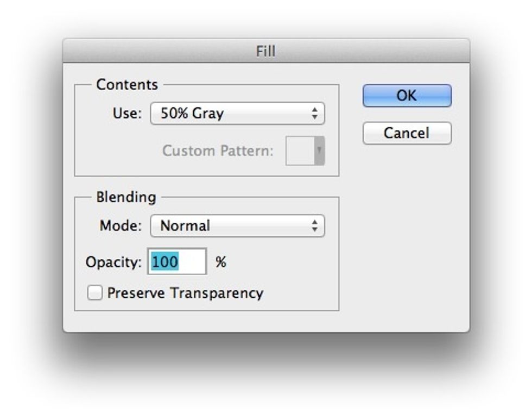Click the Use field label
This screenshot has height=419, width=532.
tap(128, 113)
